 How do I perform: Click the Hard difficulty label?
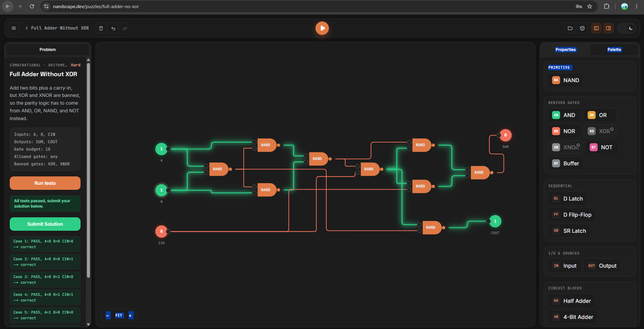coord(76,65)
